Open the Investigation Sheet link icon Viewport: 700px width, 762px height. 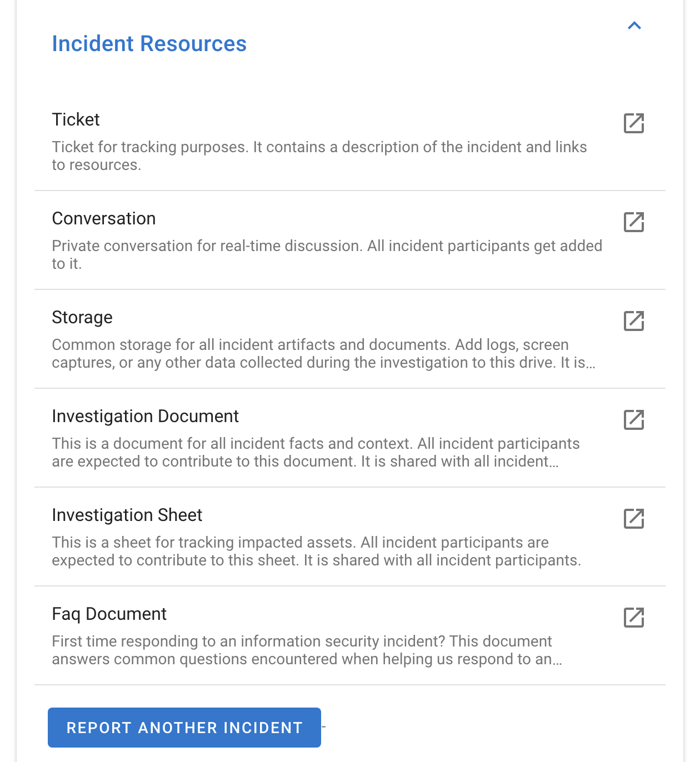634,519
